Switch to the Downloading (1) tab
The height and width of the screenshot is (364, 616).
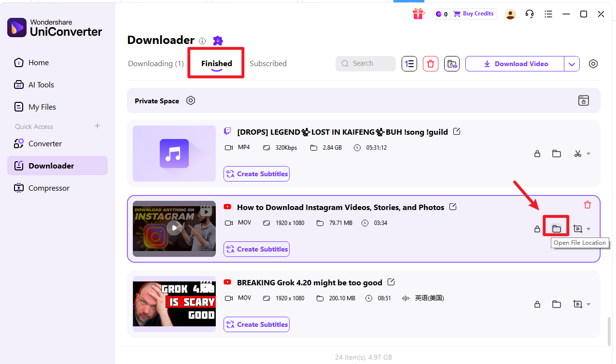point(156,63)
